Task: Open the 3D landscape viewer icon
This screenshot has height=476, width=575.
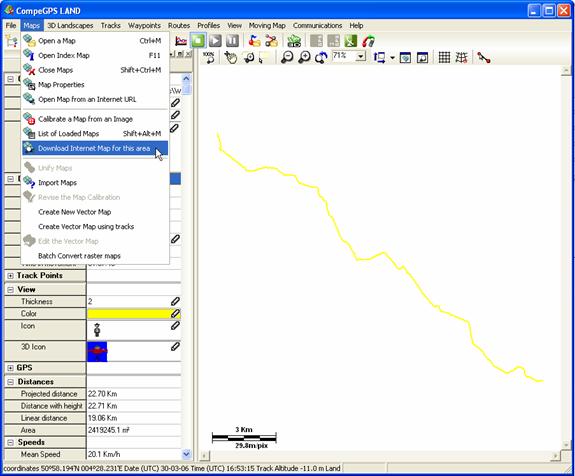Action: pyautogui.click(x=294, y=41)
